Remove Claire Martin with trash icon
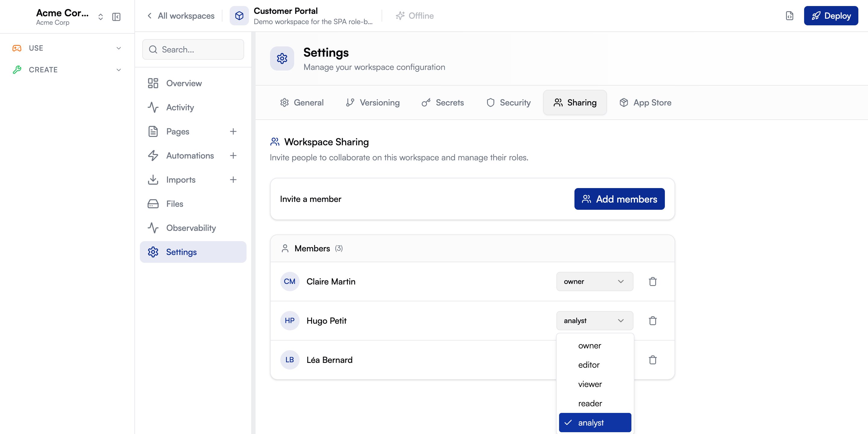 click(653, 281)
